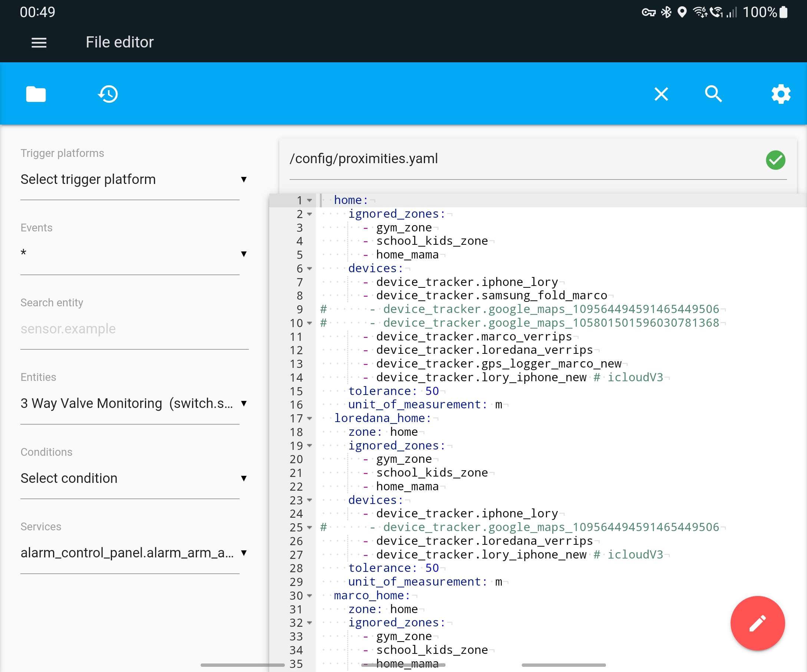807x672 pixels.
Task: Place cursor on device_tracker.samsung_fold_marco
Action: coord(491,296)
